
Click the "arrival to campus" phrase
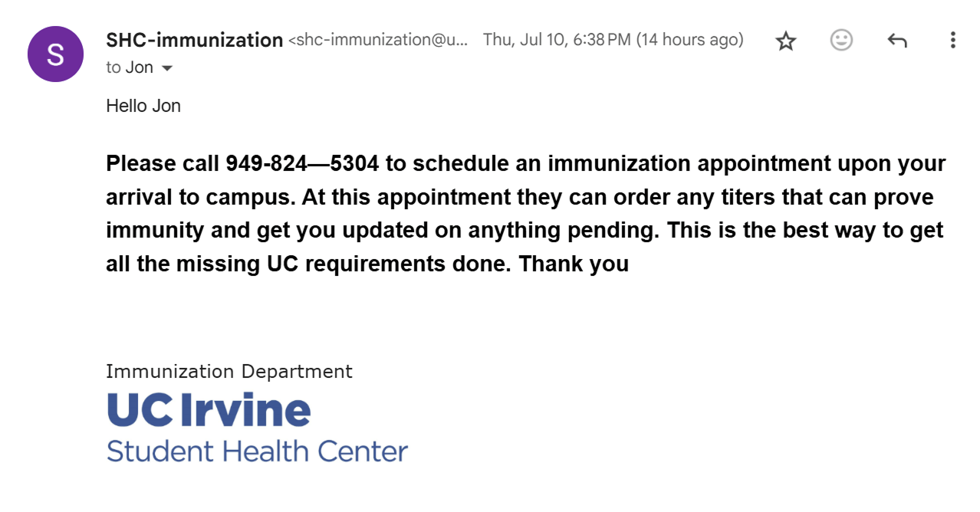pos(200,198)
